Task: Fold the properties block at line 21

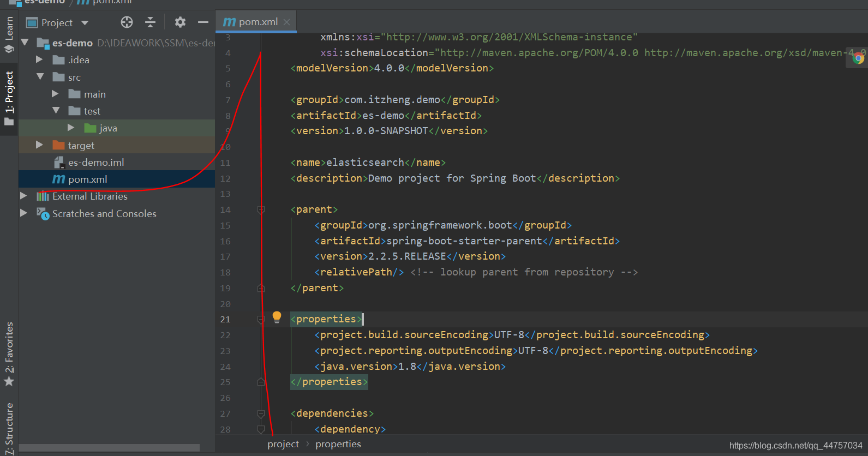Action: click(261, 319)
